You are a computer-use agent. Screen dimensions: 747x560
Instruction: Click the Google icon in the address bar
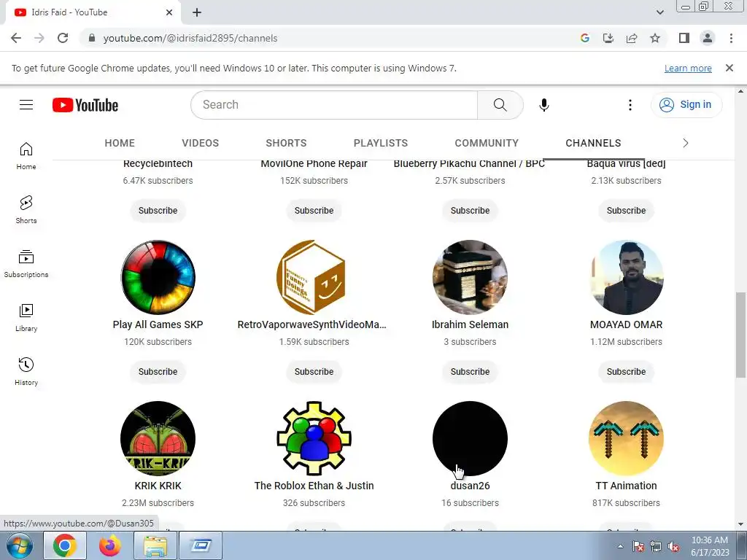click(x=584, y=38)
